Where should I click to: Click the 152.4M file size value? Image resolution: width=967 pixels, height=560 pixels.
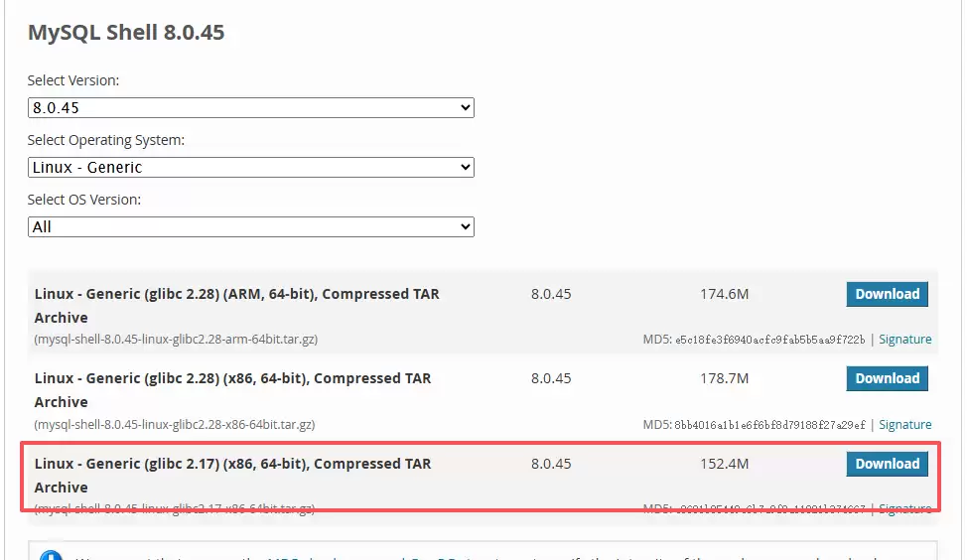coord(723,464)
